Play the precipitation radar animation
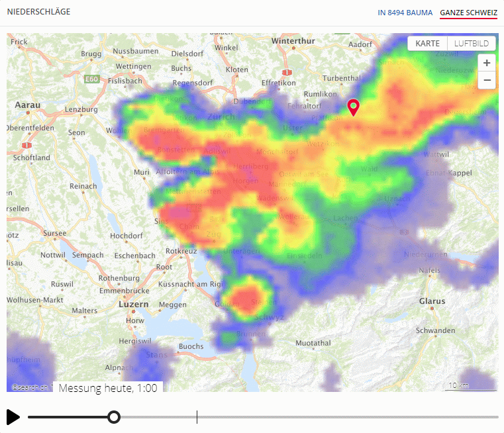The width and height of the screenshot is (504, 433). point(13,416)
